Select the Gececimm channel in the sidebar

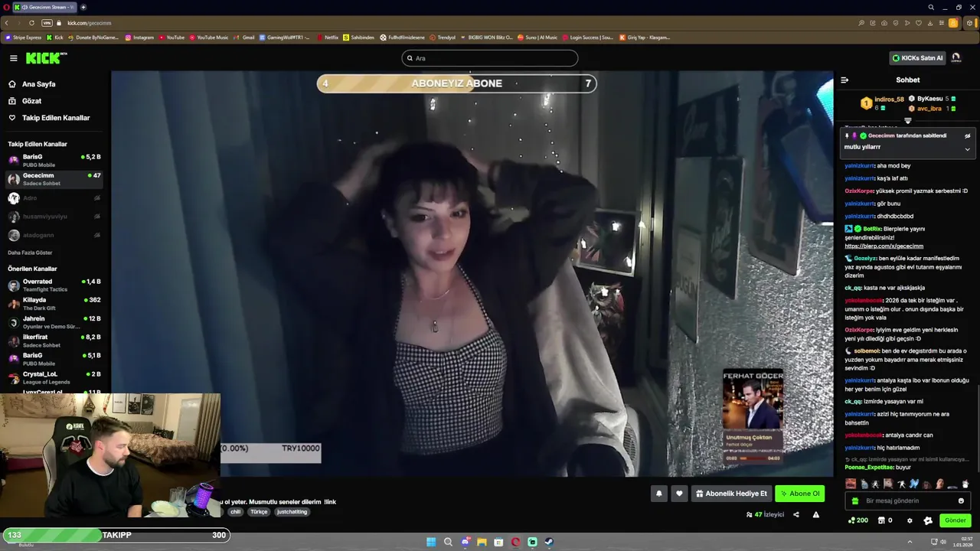pyautogui.click(x=54, y=179)
